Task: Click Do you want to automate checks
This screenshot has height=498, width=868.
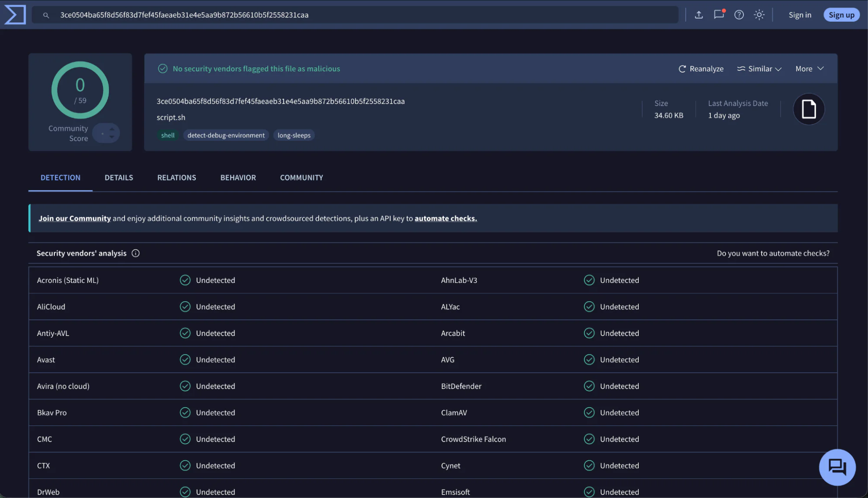Action: 773,253
